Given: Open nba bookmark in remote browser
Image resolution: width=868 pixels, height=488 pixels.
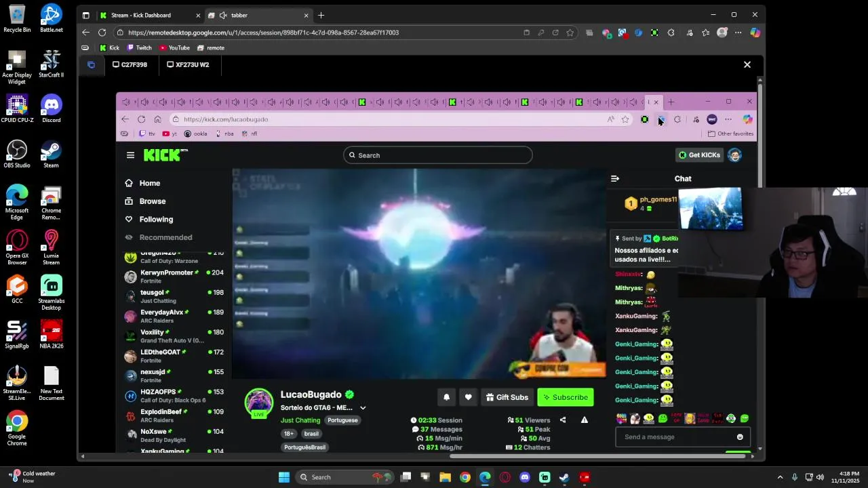Looking at the screenshot, I should click(224, 134).
